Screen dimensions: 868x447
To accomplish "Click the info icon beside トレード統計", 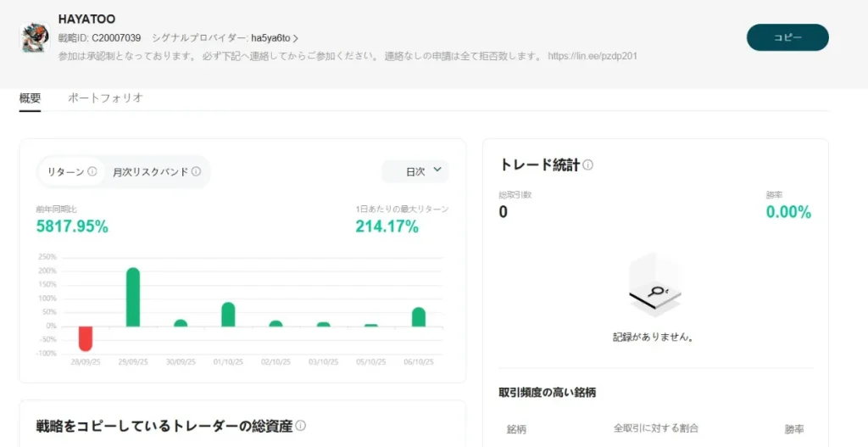I will (x=588, y=165).
